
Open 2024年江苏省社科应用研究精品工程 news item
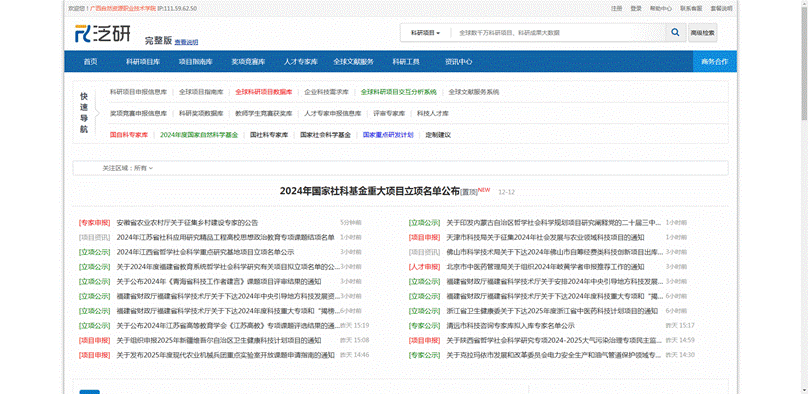(225, 237)
